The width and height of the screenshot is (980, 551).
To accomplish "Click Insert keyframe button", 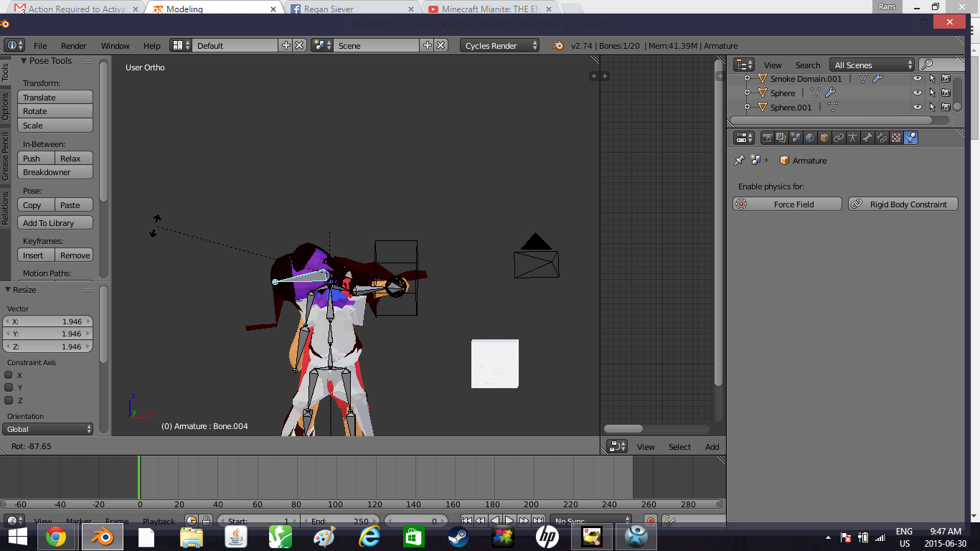I will click(x=36, y=255).
